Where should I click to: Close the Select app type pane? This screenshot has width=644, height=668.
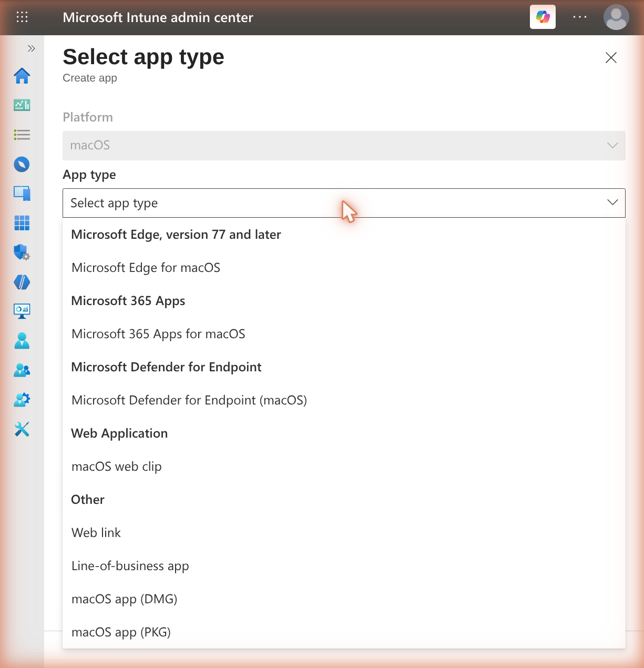(611, 58)
